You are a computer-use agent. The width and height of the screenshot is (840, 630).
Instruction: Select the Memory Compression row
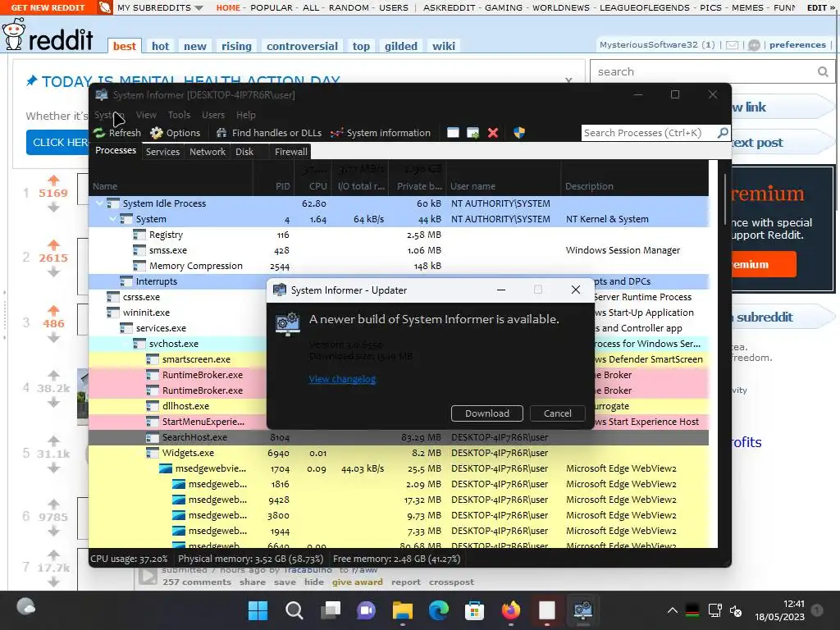pyautogui.click(x=399, y=266)
